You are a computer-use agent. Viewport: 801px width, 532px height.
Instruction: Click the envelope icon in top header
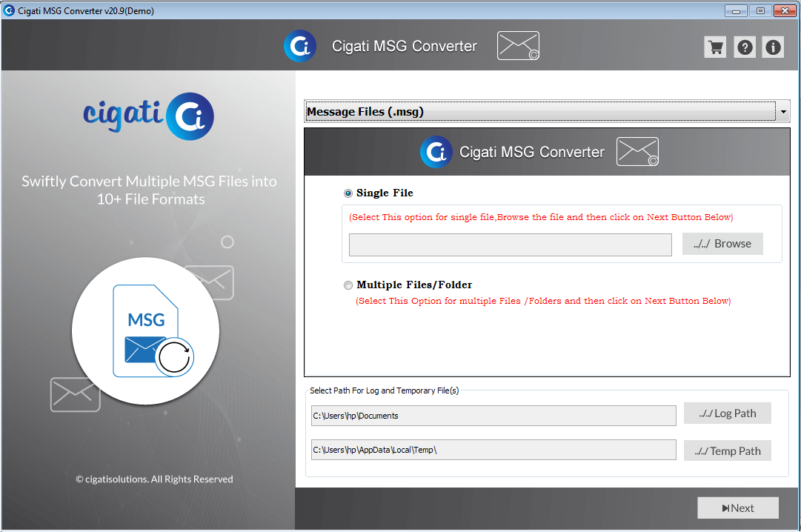point(518,45)
